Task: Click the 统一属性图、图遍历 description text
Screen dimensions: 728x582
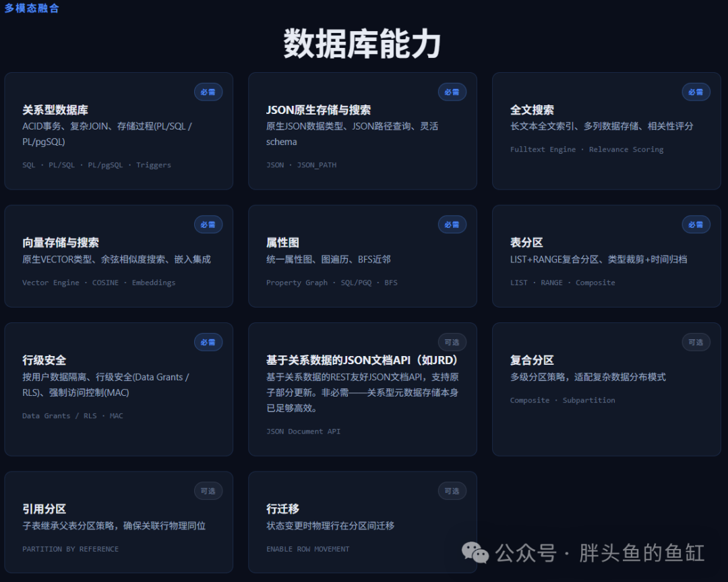Action: coord(328,259)
